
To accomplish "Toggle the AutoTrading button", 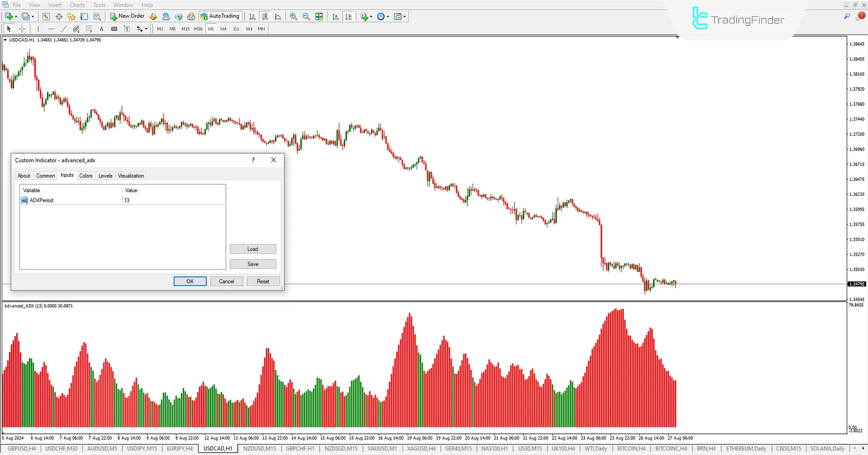I will [x=220, y=16].
